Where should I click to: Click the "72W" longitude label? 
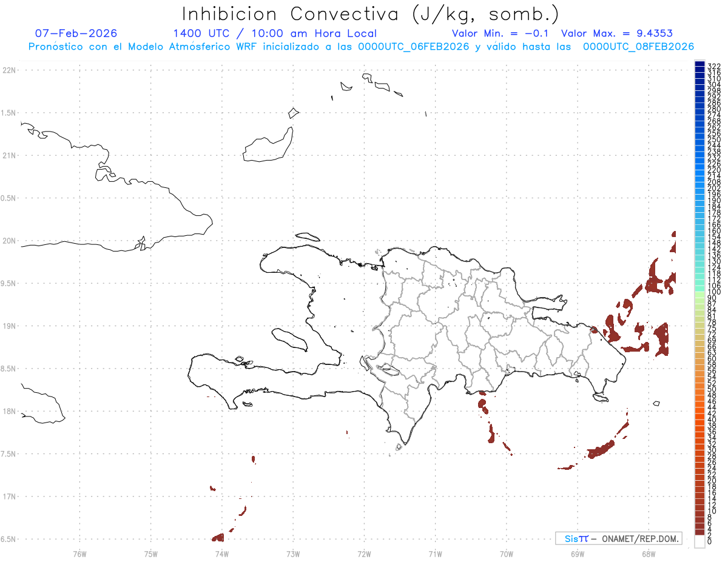(x=365, y=554)
